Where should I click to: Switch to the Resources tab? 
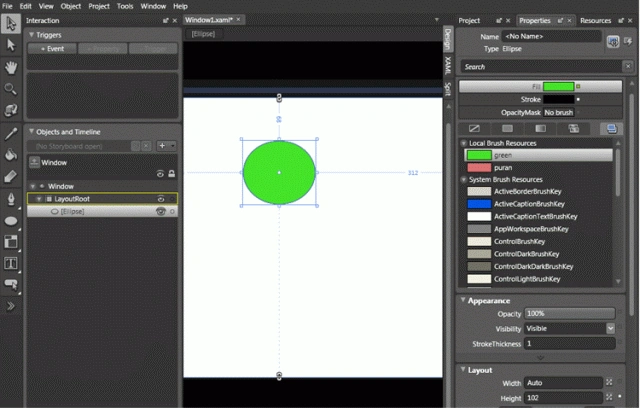[x=595, y=20]
